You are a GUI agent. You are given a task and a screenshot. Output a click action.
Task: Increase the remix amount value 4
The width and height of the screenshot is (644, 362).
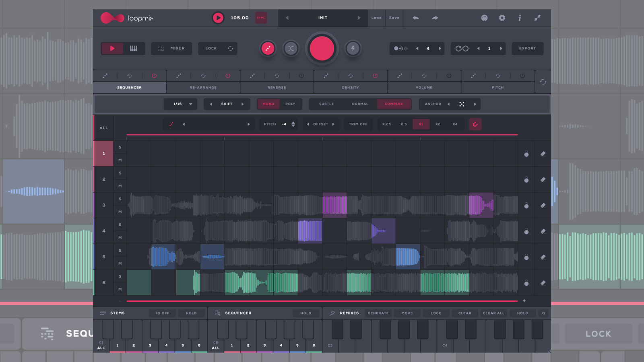point(440,48)
